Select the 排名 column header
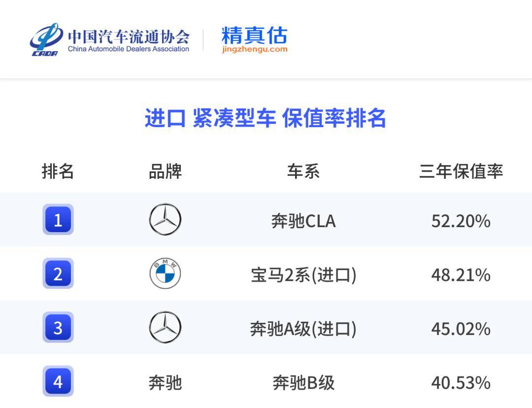The width and height of the screenshot is (532, 408). (x=58, y=171)
